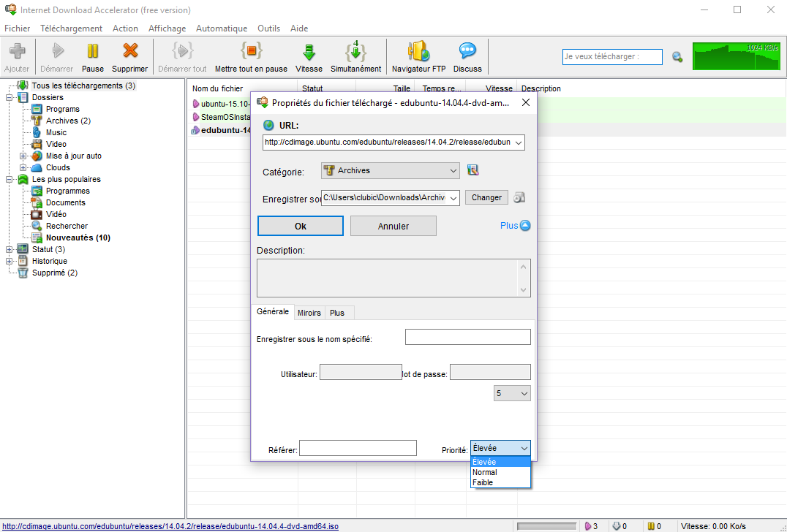Open the Aide menu
787x532 pixels.
click(299, 28)
